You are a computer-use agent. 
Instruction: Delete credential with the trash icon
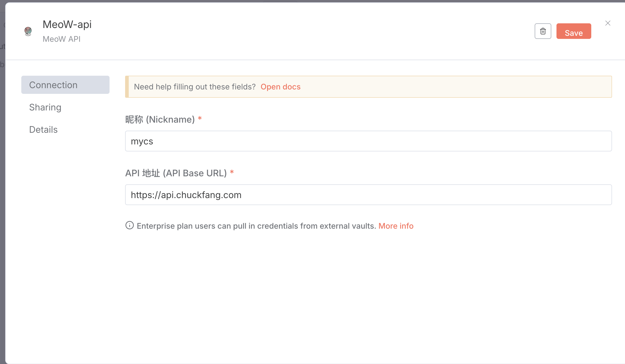click(x=543, y=31)
